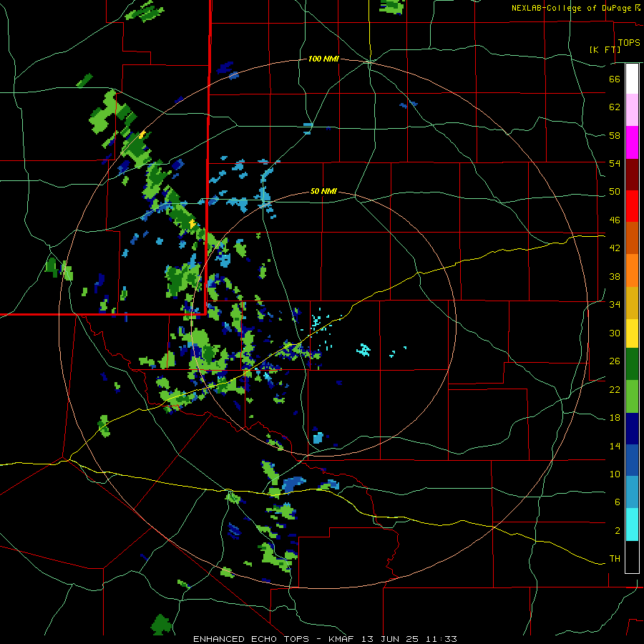This screenshot has height=644, width=644.
Task: Click the 14 label on the legend
Action: pos(615,446)
